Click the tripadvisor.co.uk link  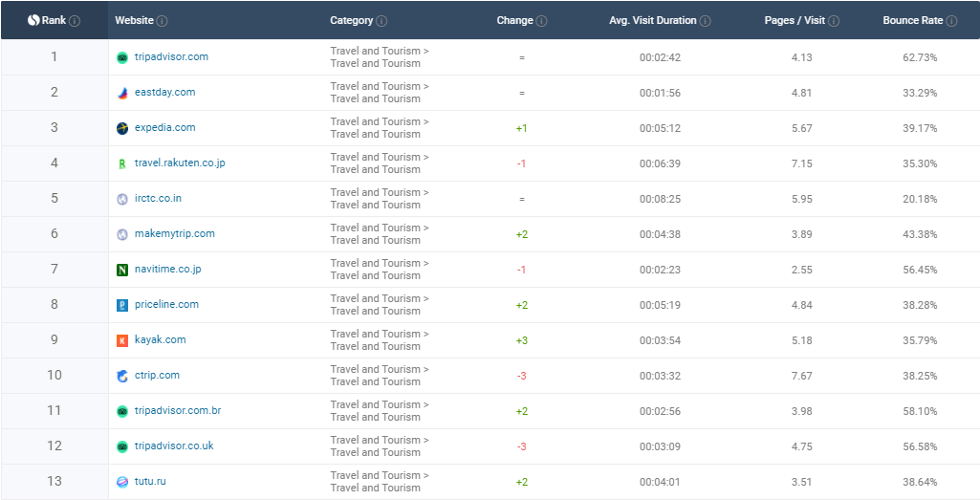(x=174, y=446)
